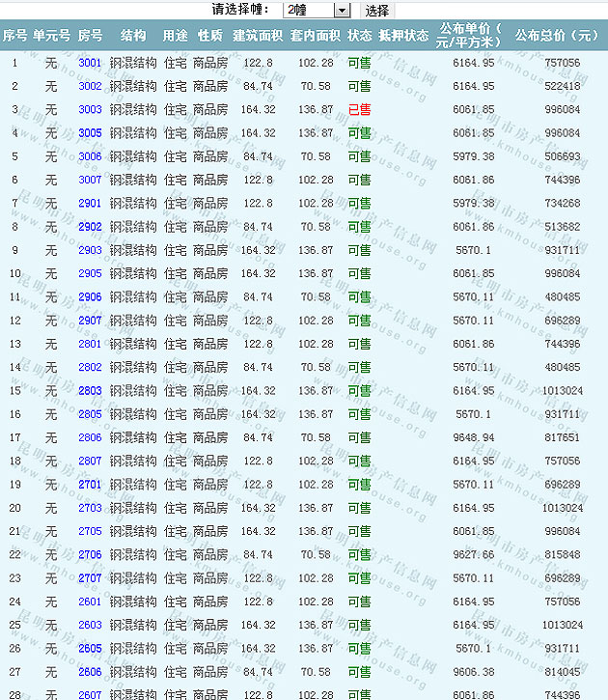This screenshot has width=608, height=700.
Task: Open room 2701 link
Action: click(x=90, y=484)
